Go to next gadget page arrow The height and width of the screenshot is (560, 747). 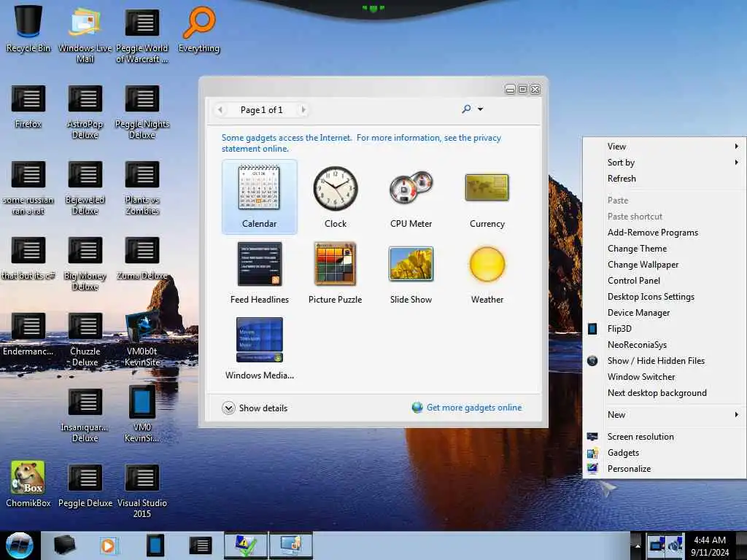click(x=303, y=110)
